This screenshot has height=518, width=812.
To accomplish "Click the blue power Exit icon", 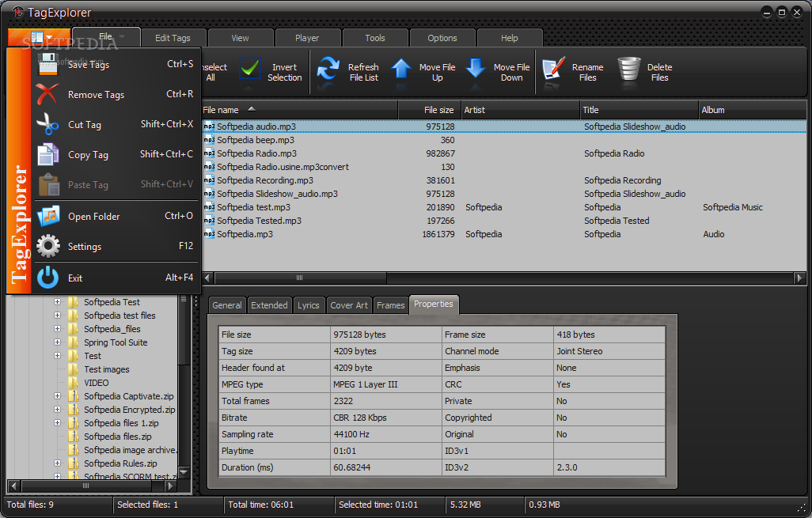I will tap(48, 278).
